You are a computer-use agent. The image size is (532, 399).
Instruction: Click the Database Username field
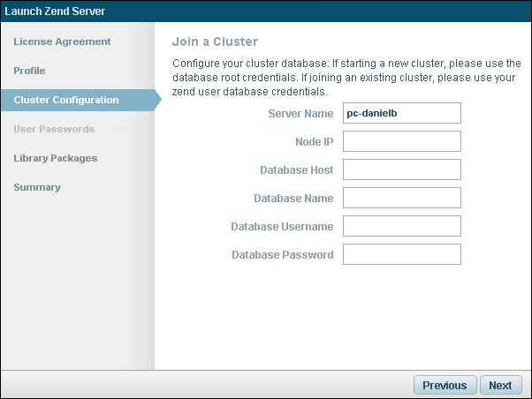402,226
